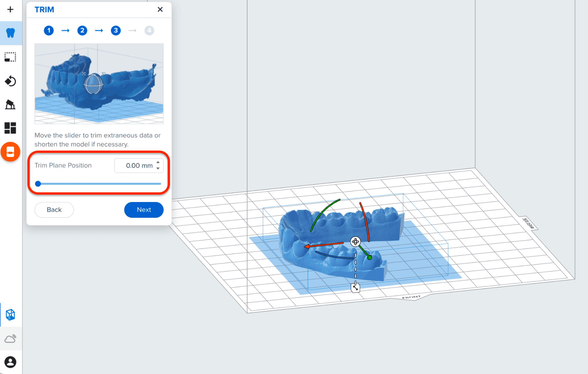Select step 3 circle in wizard
The width and height of the screenshot is (588, 374).
coord(116,30)
